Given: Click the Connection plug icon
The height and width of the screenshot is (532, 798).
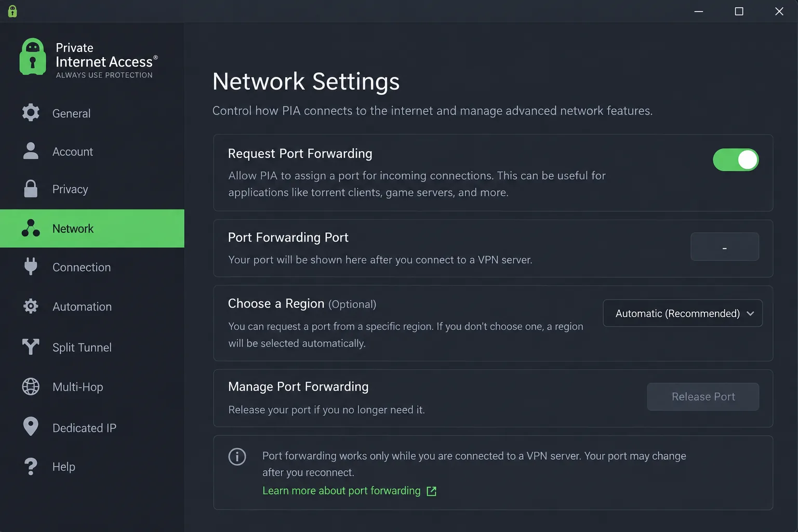Looking at the screenshot, I should coord(31,267).
